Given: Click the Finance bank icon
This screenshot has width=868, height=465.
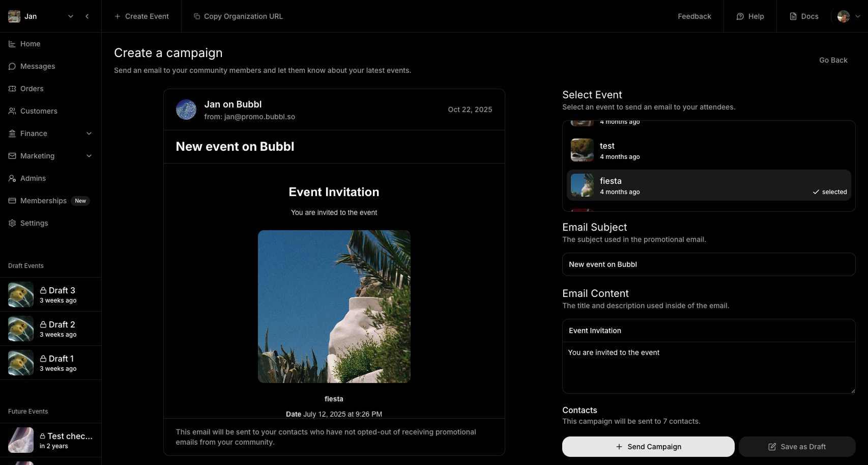Looking at the screenshot, I should [12, 133].
